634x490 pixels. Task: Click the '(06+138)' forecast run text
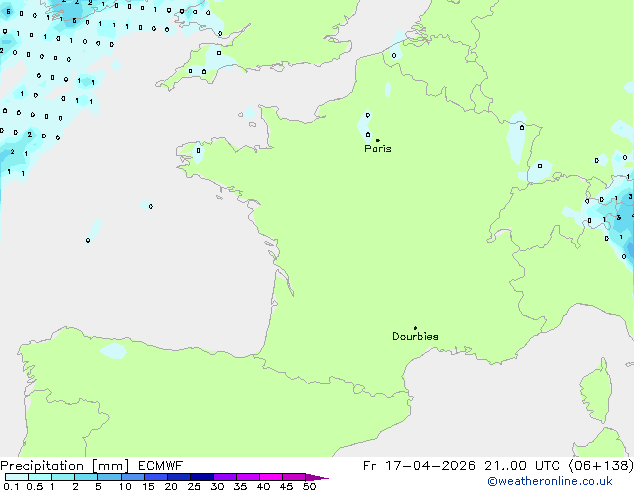[x=601, y=466]
